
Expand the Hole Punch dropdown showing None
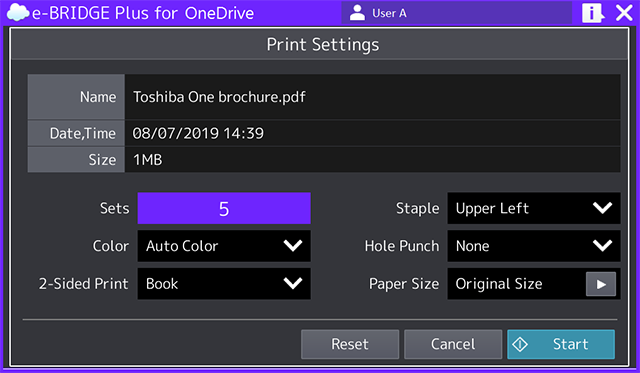click(534, 246)
